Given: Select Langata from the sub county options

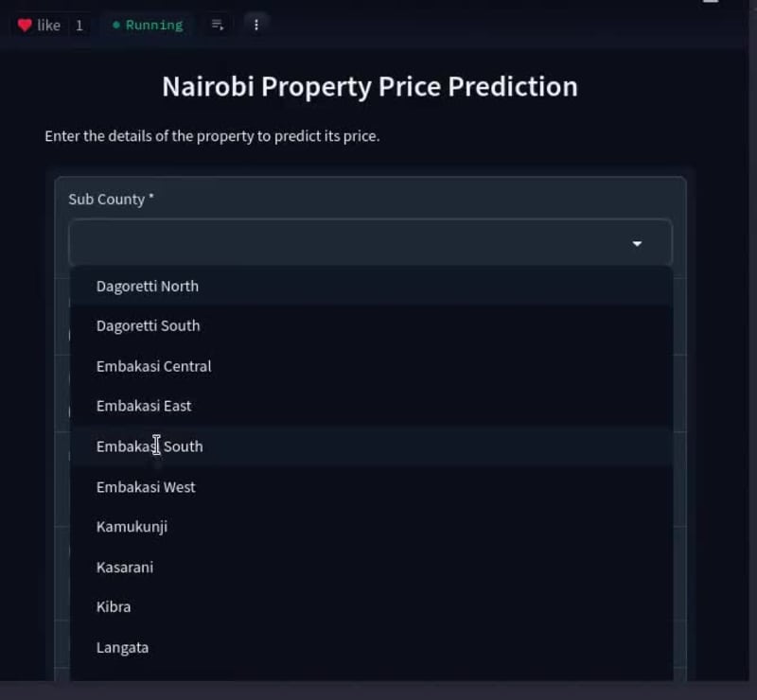Looking at the screenshot, I should pos(122,647).
